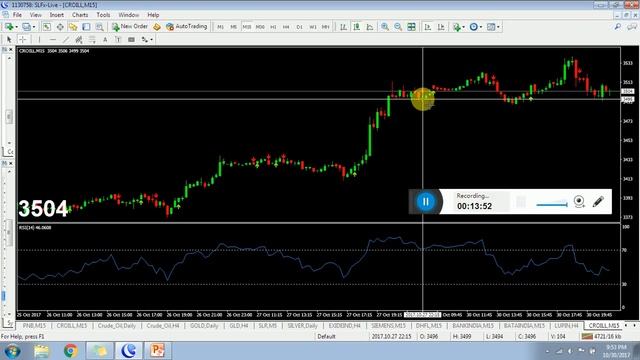The image size is (640, 360).
Task: Open the Templates icon
Action: pos(491,27)
